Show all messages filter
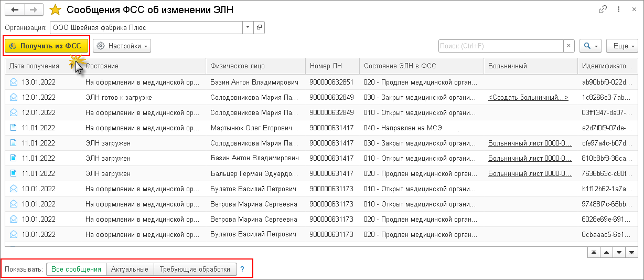The image size is (644, 280). (x=76, y=269)
